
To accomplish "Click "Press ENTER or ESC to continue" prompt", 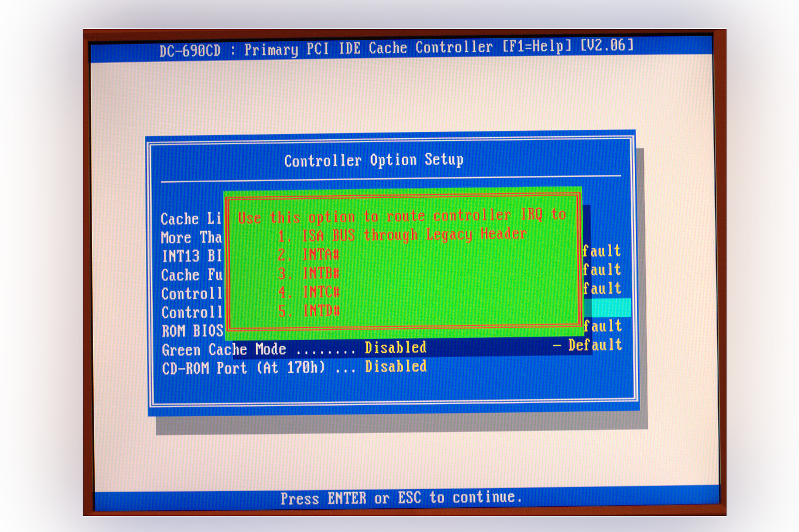I will [x=401, y=498].
